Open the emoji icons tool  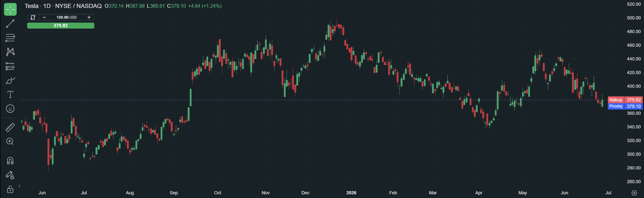tap(10, 109)
